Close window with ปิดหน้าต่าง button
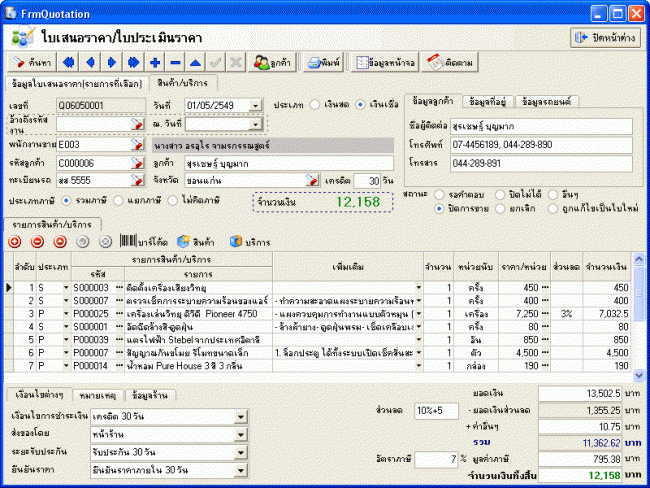Image resolution: width=650 pixels, height=488 pixels. click(x=605, y=38)
